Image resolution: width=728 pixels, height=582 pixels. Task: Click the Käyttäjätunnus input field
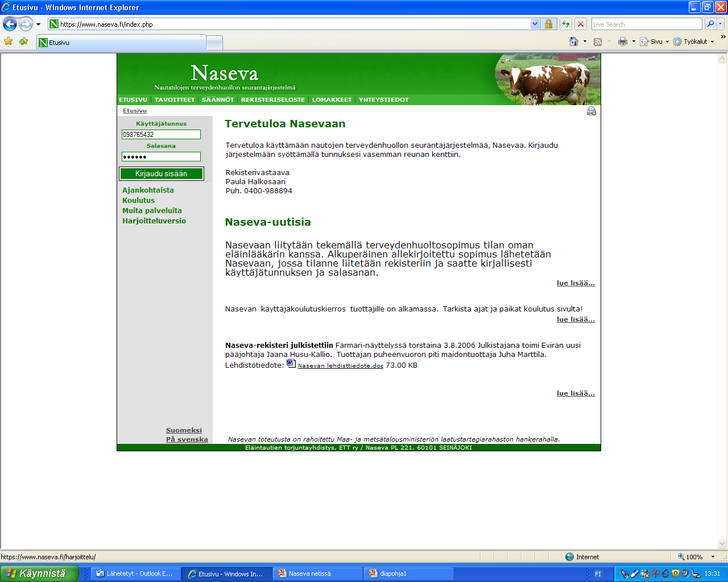161,135
